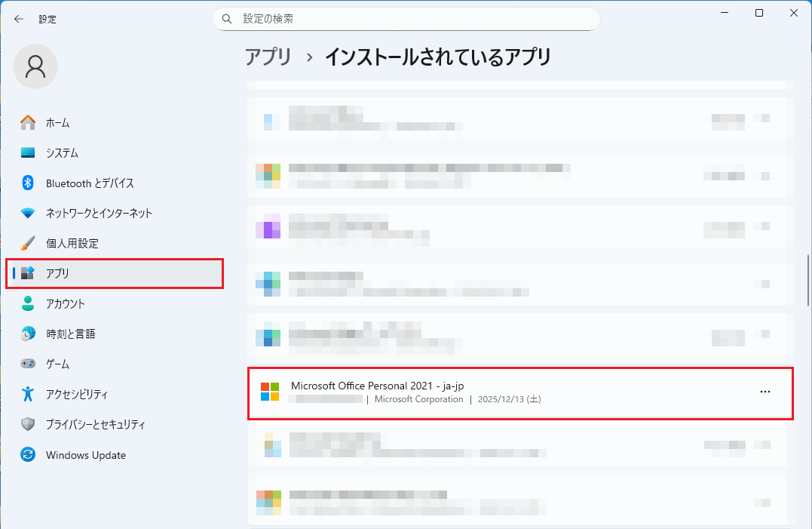Click the Home house icon in sidebar

click(28, 122)
